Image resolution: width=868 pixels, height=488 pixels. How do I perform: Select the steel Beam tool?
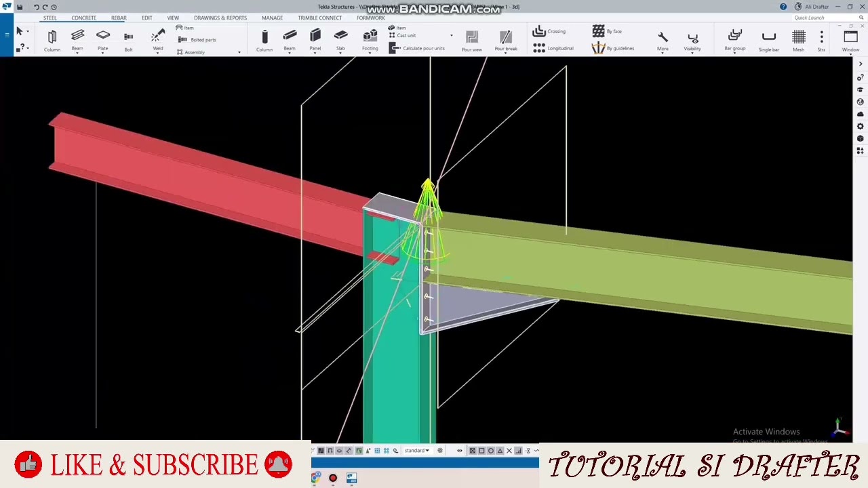click(77, 39)
